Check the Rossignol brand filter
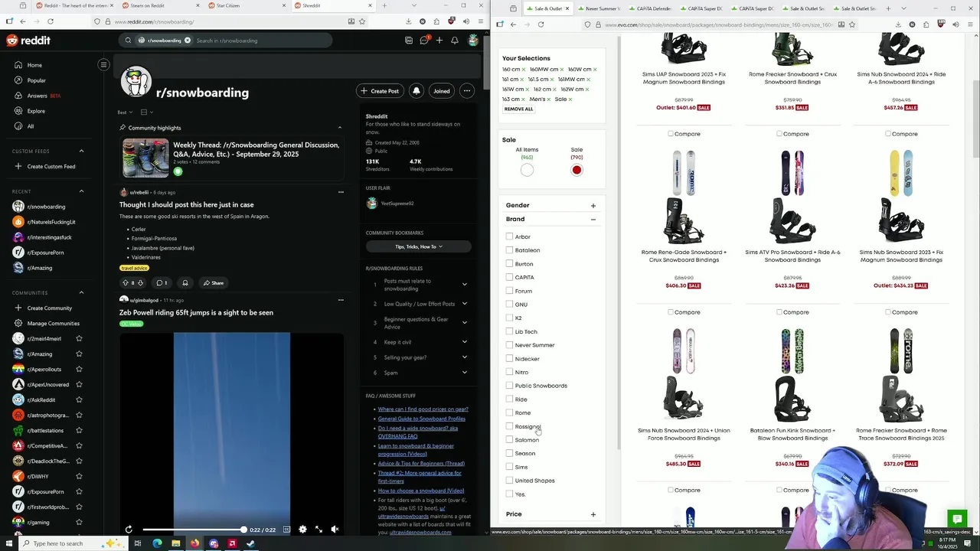The image size is (980, 551). [x=509, y=426]
